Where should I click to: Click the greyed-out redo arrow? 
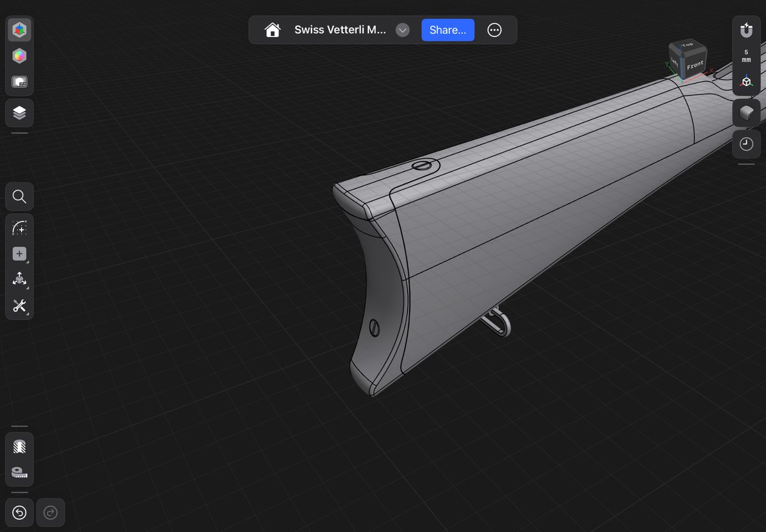(50, 512)
